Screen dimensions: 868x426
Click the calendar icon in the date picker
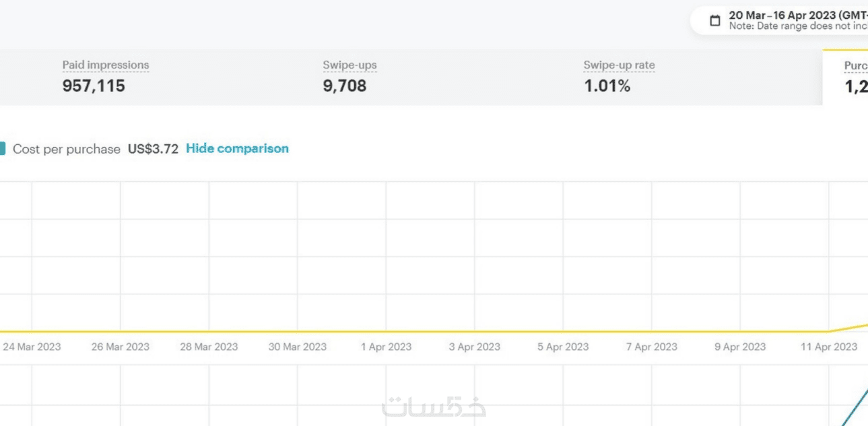(715, 21)
